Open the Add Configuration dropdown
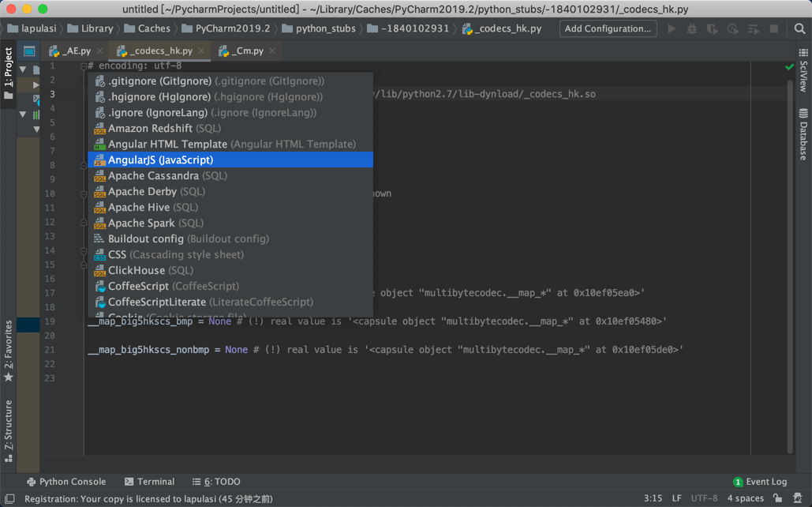 [x=608, y=28]
